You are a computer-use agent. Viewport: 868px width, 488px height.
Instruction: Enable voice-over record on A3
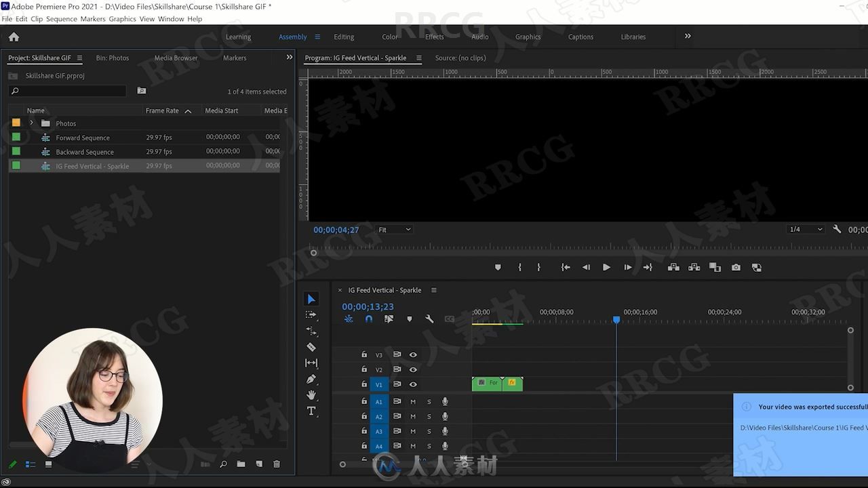point(445,431)
